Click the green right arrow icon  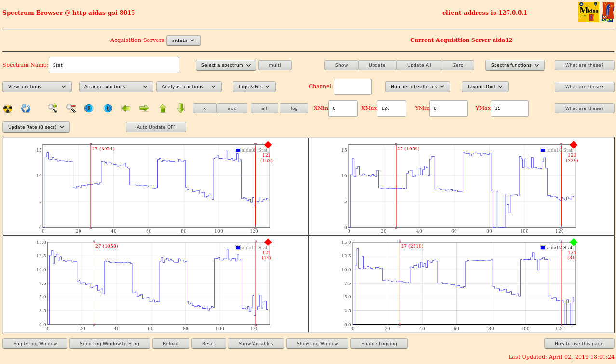[x=144, y=108]
